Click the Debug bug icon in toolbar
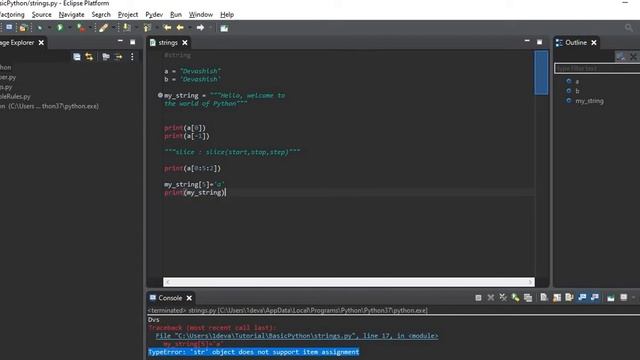The image size is (640, 360). pyautogui.click(x=40, y=28)
